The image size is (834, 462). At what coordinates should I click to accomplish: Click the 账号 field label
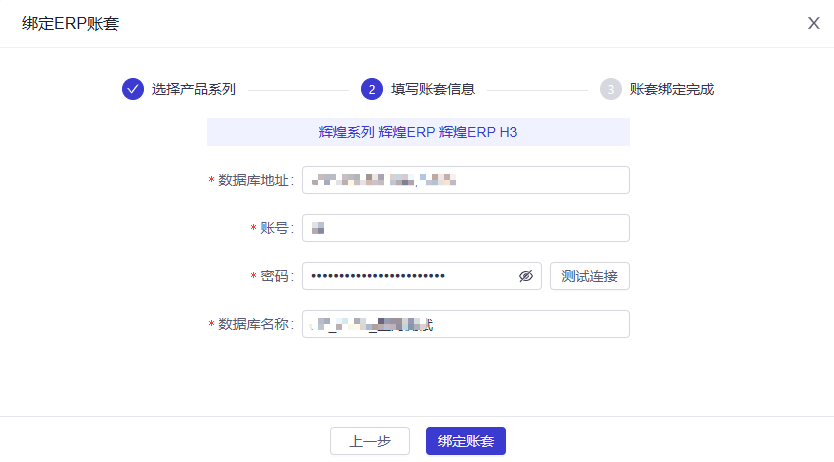tap(277, 228)
